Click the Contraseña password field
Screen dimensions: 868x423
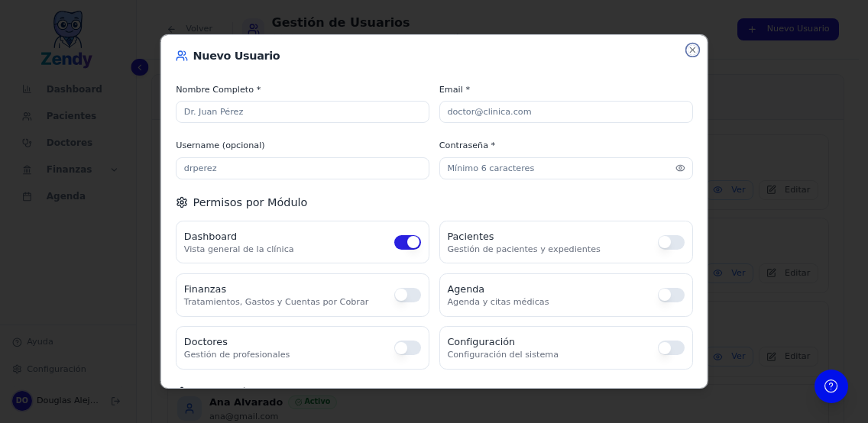[565, 168]
